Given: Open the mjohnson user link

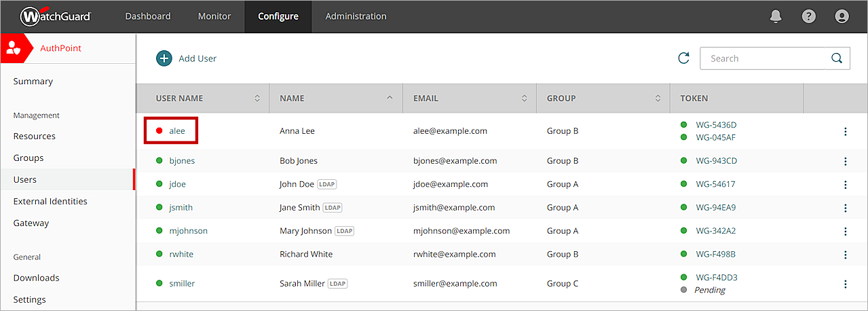Looking at the screenshot, I should coord(188,231).
